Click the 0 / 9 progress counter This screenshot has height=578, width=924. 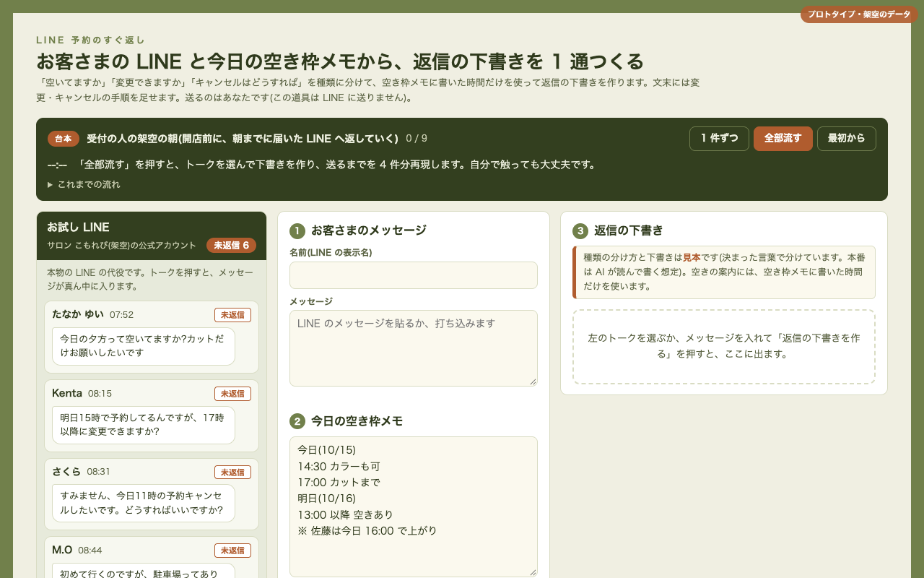417,139
